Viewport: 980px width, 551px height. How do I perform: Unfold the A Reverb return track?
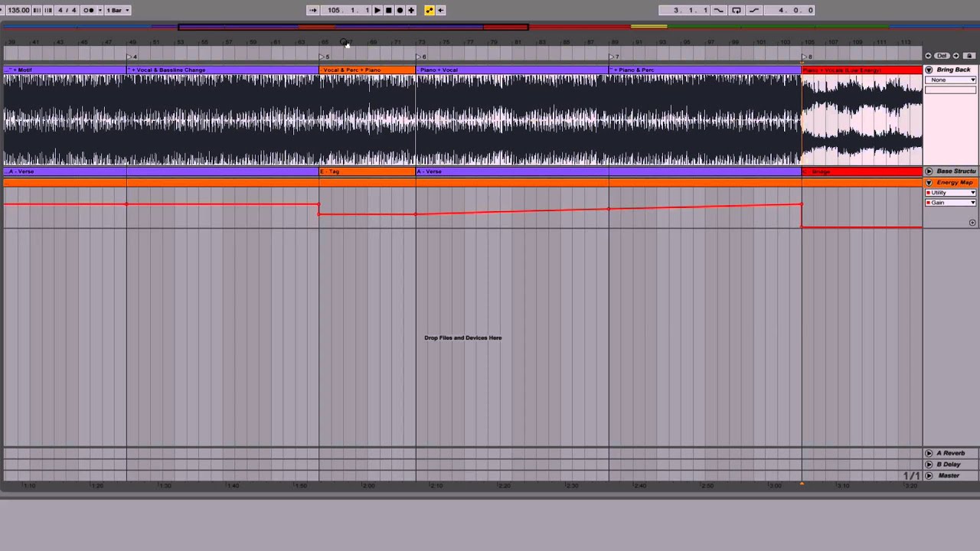pyautogui.click(x=929, y=453)
